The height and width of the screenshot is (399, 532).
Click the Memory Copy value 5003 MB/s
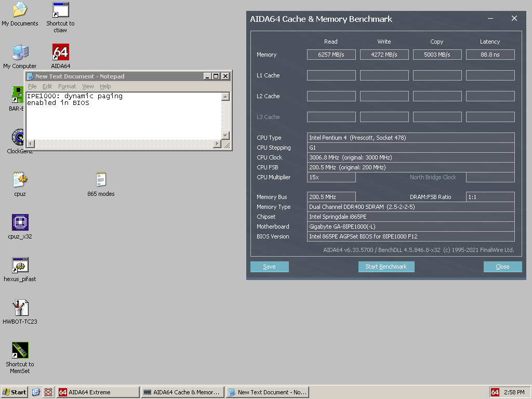pos(437,55)
